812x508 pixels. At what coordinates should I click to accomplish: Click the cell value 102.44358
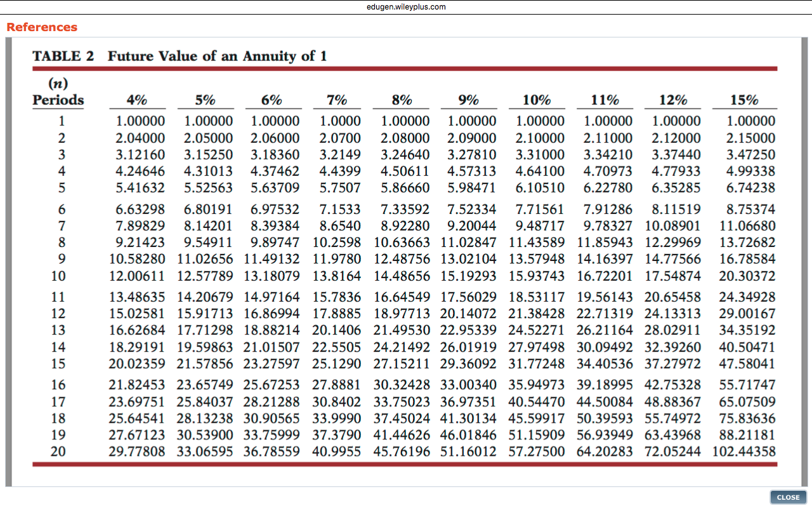[x=744, y=452]
